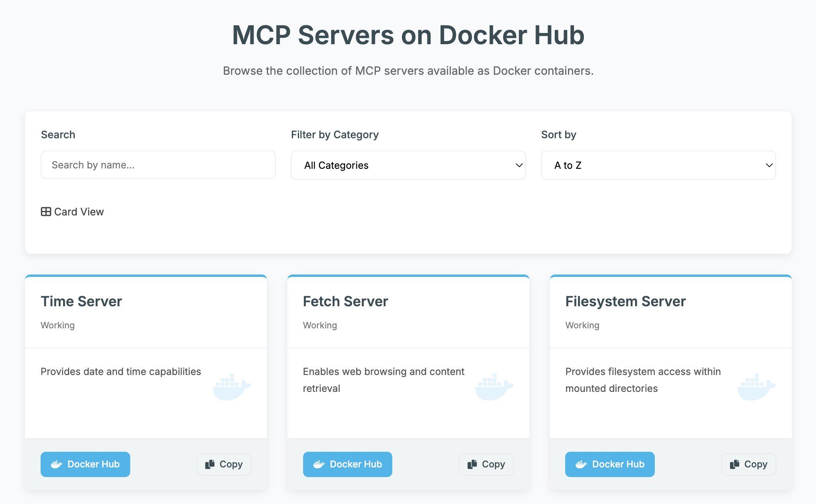Expand the Sort by dropdown chevron arrow
816x504 pixels.
[769, 165]
